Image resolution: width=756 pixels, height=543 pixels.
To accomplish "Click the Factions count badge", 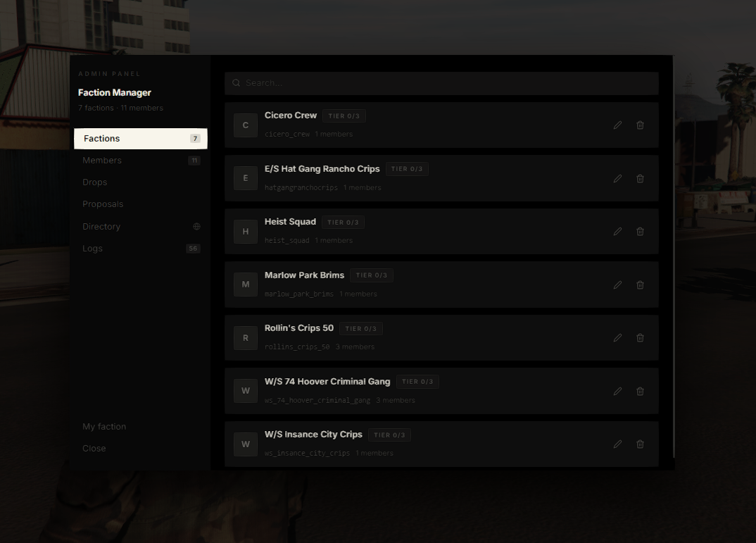I will (195, 139).
